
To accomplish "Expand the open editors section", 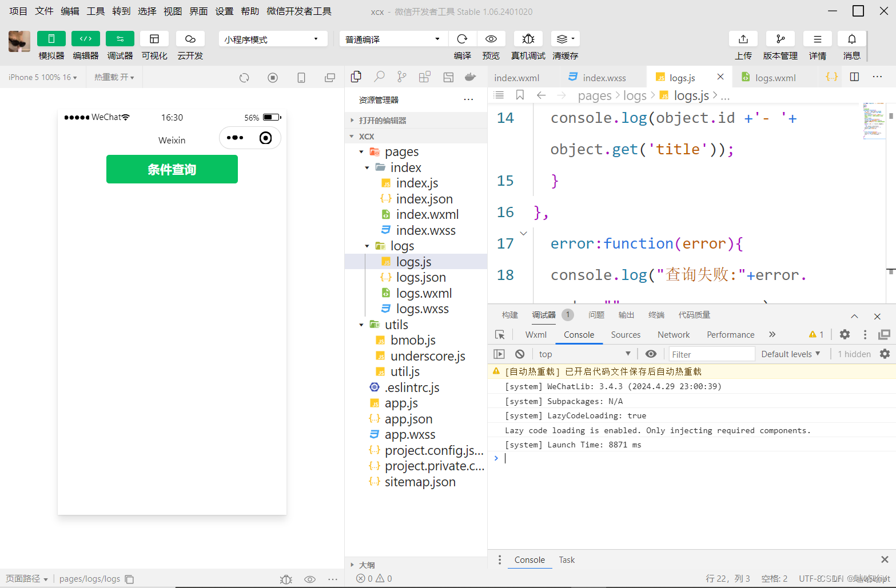I will click(416, 121).
